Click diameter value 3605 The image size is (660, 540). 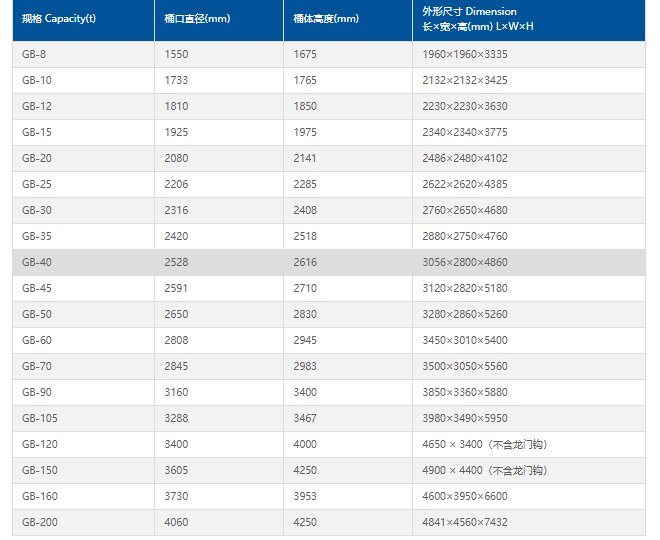coord(176,471)
